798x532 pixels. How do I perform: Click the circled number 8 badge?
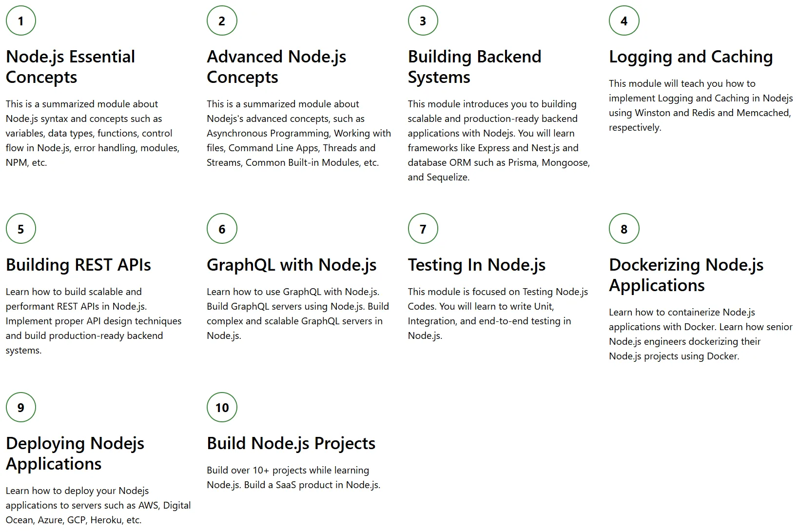(x=624, y=229)
